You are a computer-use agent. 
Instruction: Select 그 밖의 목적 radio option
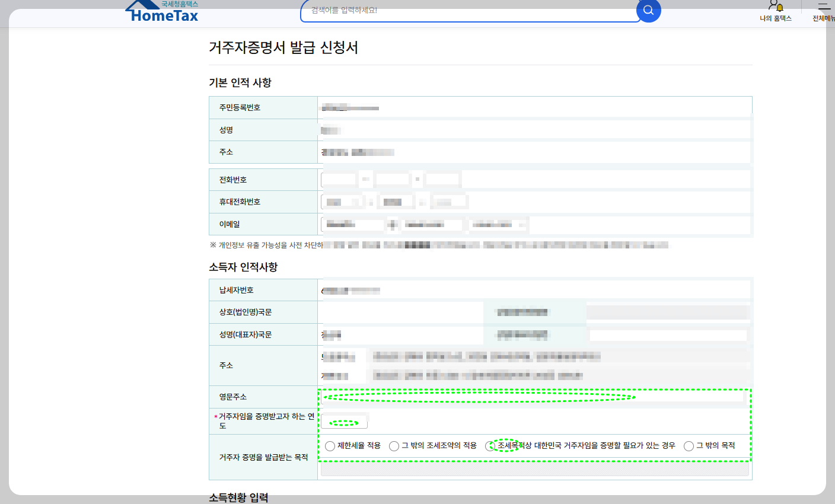(689, 446)
